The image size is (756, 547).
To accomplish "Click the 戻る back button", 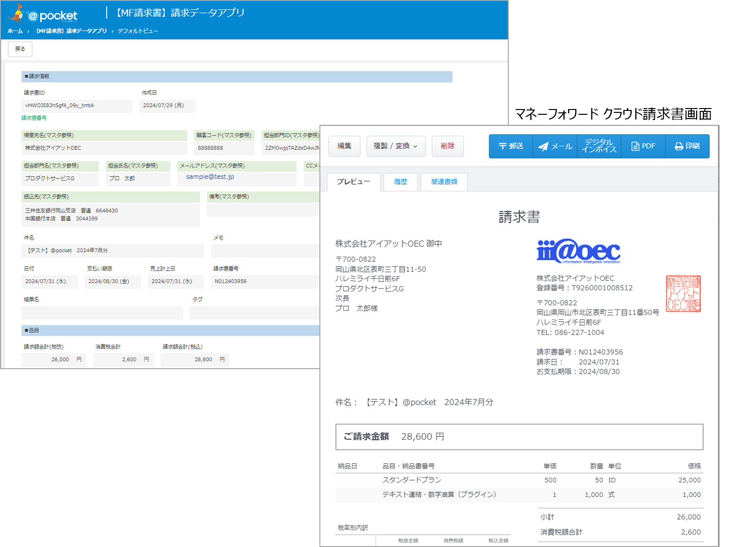I will [20, 49].
